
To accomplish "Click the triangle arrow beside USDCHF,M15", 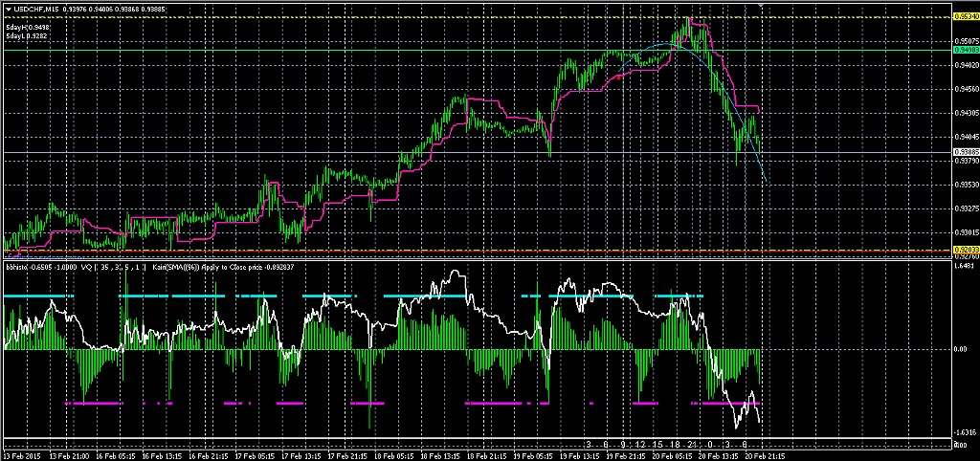I will pyautogui.click(x=9, y=10).
